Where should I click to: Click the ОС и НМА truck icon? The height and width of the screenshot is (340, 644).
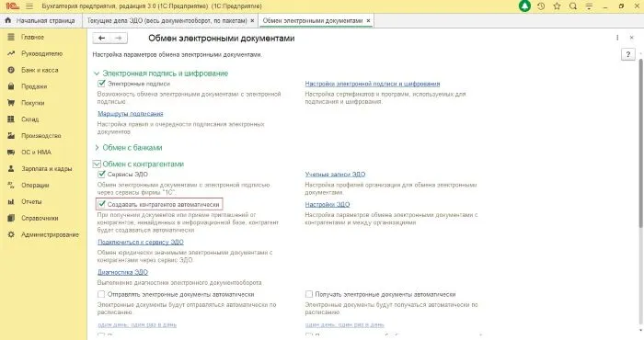point(11,153)
